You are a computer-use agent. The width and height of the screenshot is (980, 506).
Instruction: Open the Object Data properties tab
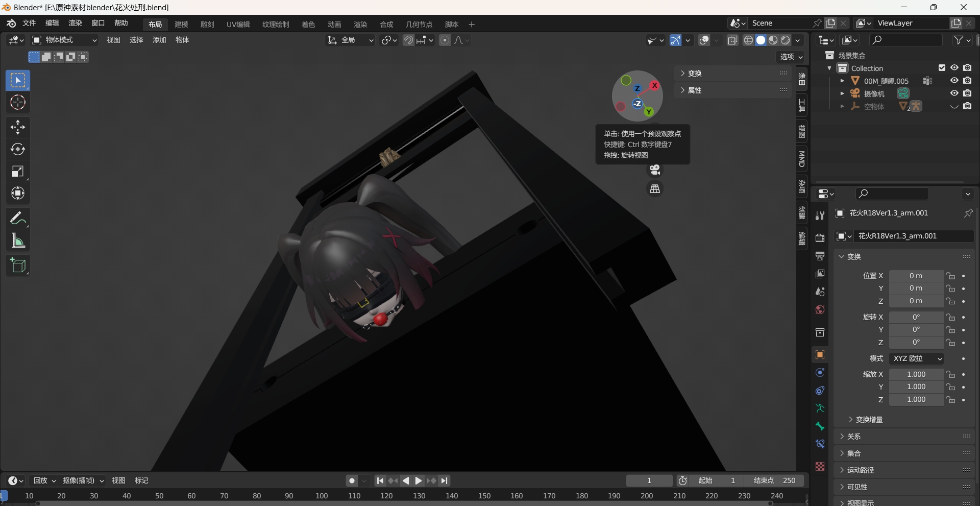coord(820,408)
